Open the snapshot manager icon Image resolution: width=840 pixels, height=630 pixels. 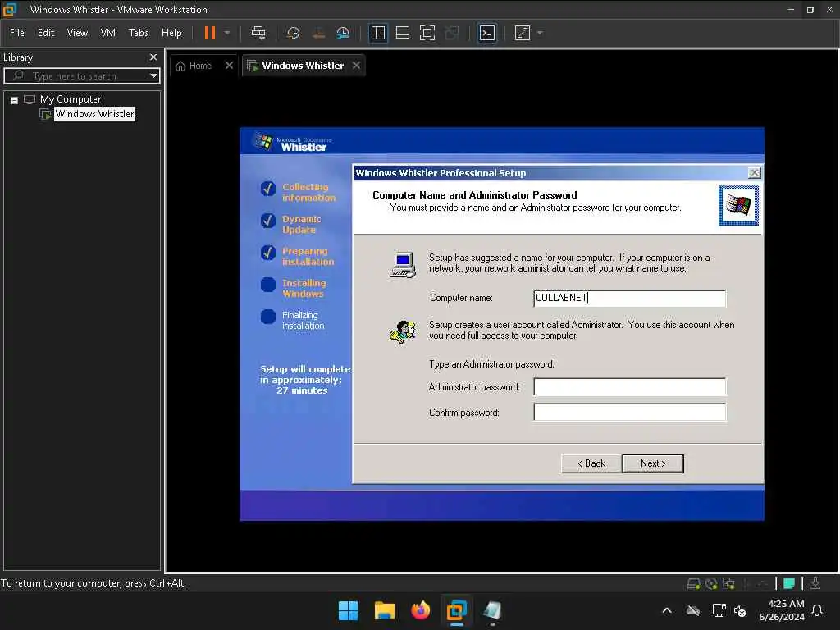pos(343,33)
